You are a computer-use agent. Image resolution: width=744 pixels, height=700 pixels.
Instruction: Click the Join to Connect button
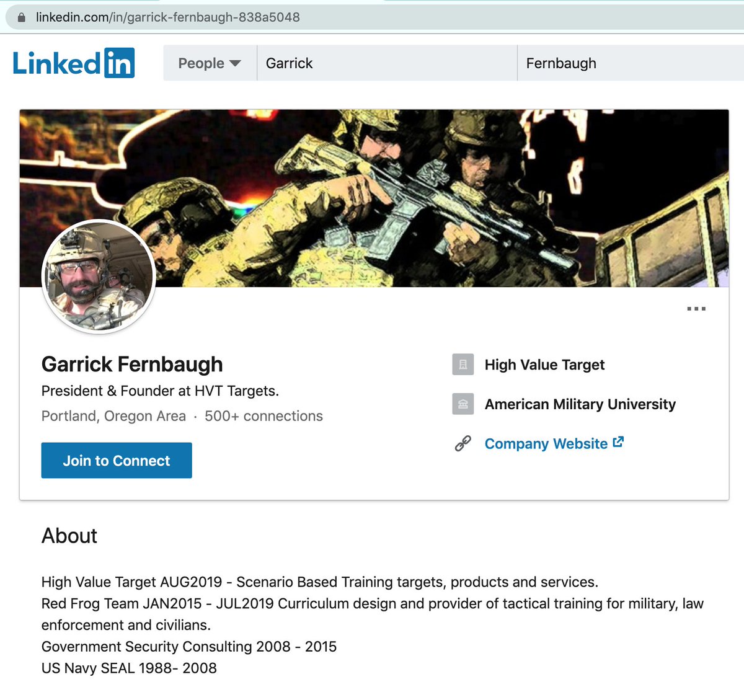click(x=117, y=461)
